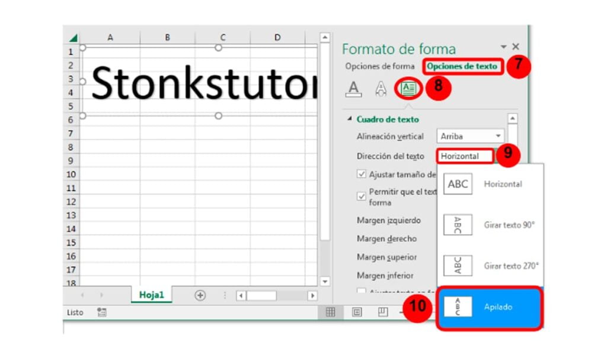Open the Text Fill and Outline icon
The height and width of the screenshot is (364, 607).
353,89
